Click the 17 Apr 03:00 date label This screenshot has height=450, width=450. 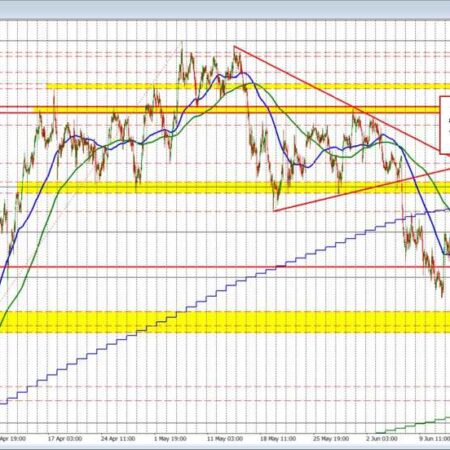(x=65, y=439)
